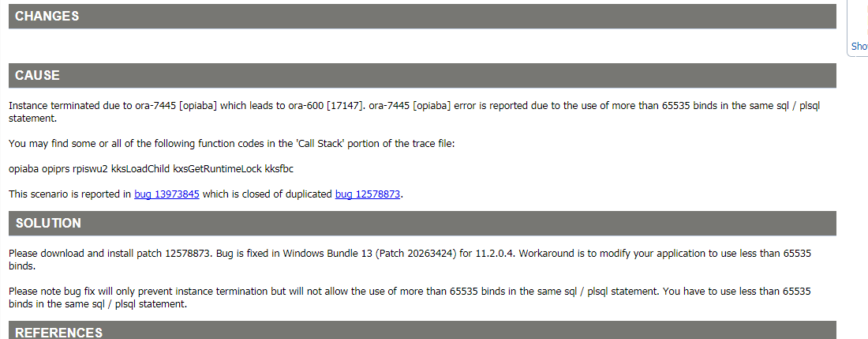Open the bug 13973845 link
868x339 pixels.
(166, 194)
